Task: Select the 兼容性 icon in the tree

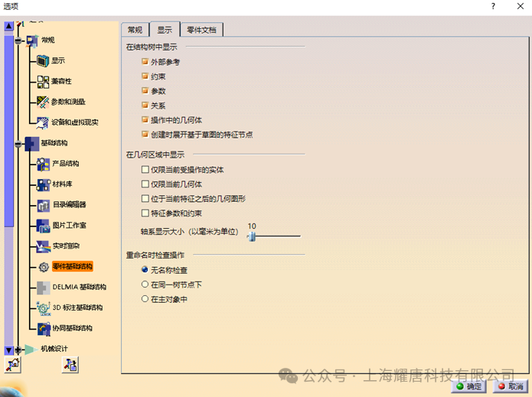Action: tap(43, 81)
